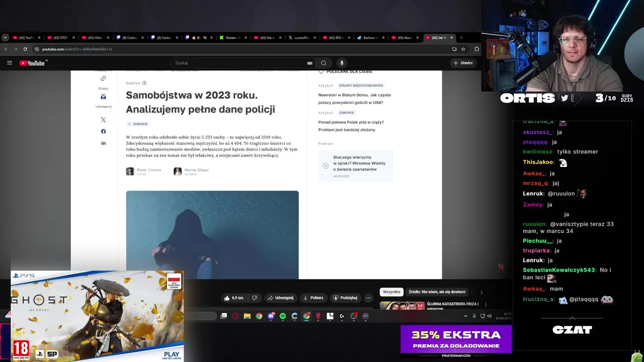
Task: Open the on-screen keyboard in search box
Action: [x=309, y=63]
